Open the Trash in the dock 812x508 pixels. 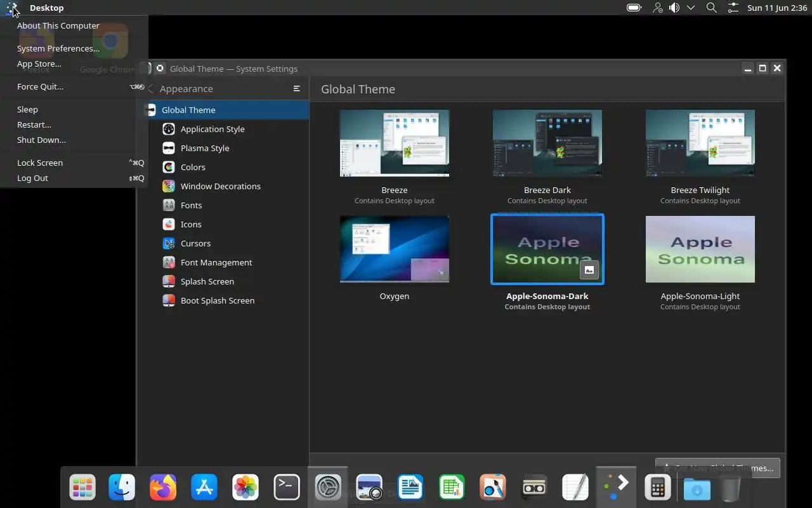coord(730,489)
